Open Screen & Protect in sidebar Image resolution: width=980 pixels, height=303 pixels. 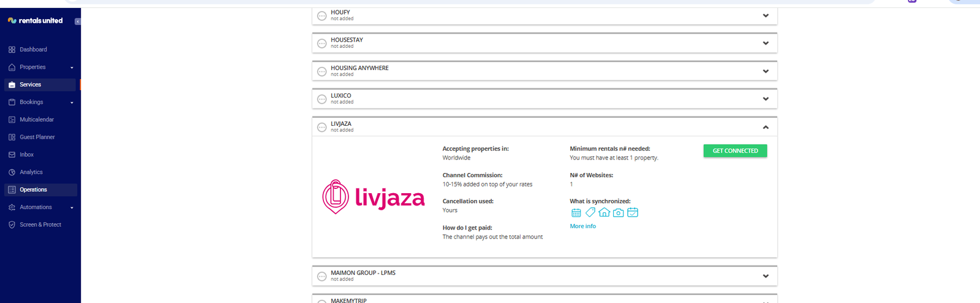pyautogui.click(x=40, y=224)
